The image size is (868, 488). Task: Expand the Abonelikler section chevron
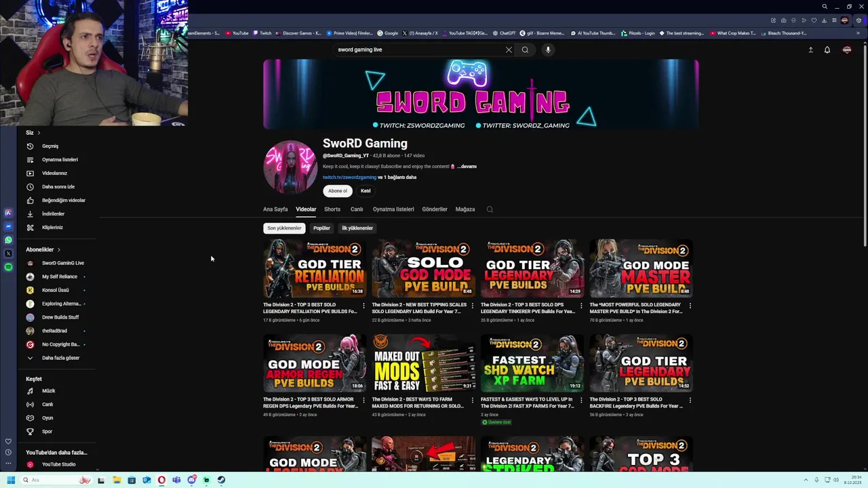coord(58,249)
